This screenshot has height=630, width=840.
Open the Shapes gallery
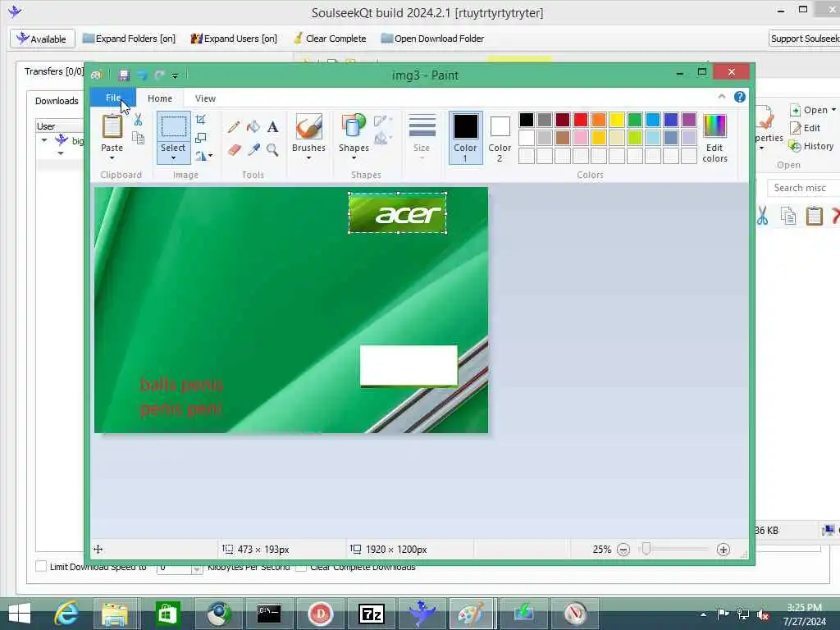click(354, 126)
